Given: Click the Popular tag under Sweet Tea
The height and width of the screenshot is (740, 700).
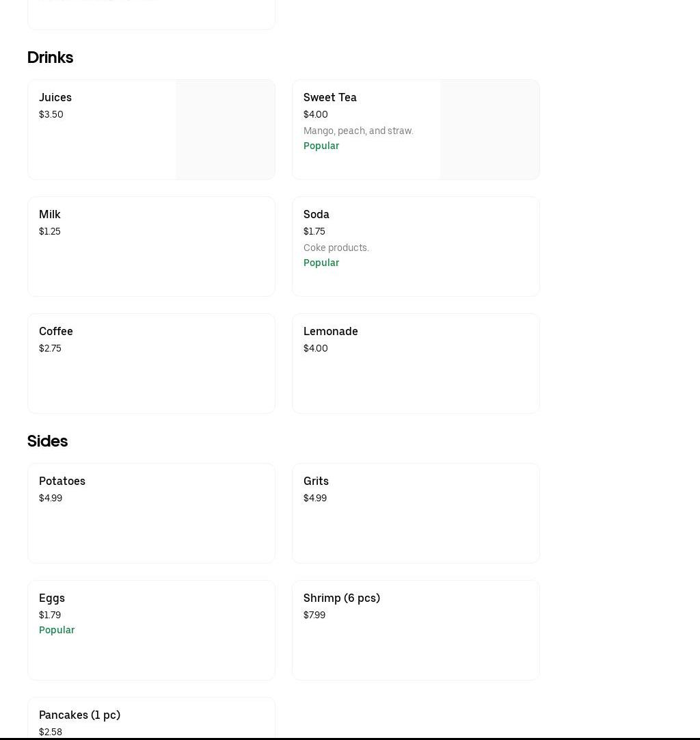Looking at the screenshot, I should pyautogui.click(x=321, y=146).
